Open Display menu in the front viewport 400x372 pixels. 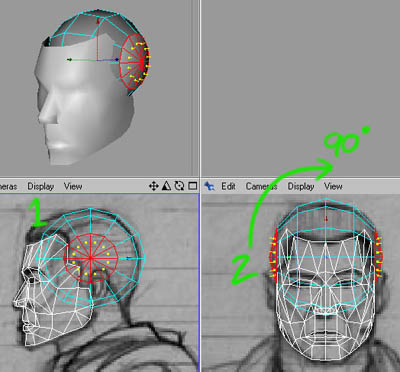tap(301, 186)
